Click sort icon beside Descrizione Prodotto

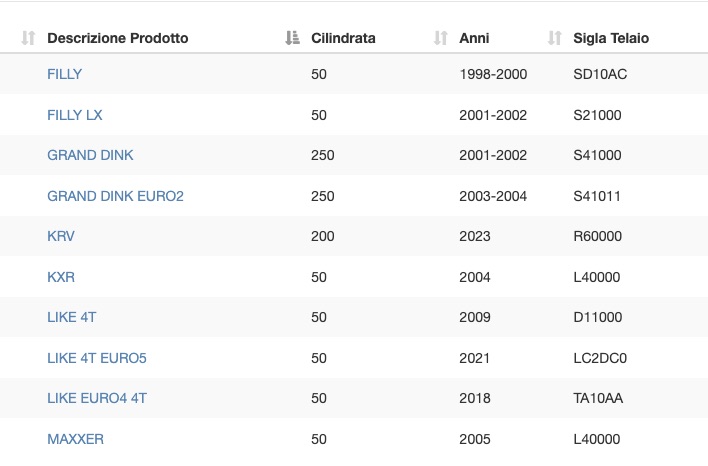point(28,38)
